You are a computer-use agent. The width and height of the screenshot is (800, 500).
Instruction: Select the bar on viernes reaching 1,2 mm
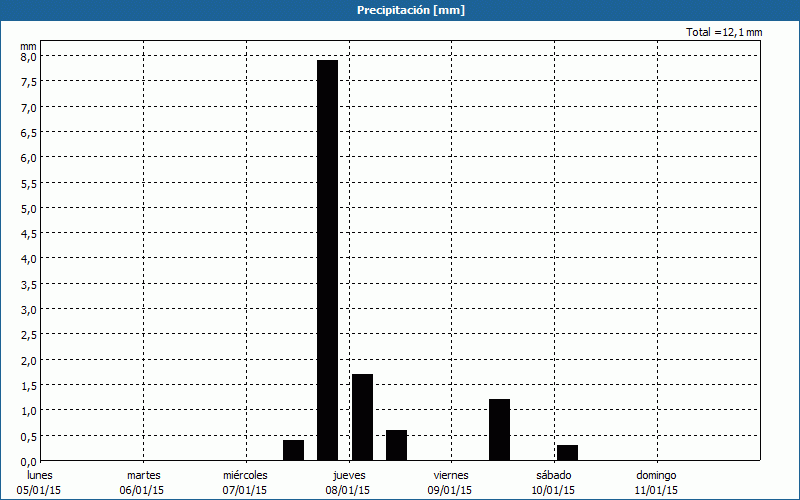[499, 430]
